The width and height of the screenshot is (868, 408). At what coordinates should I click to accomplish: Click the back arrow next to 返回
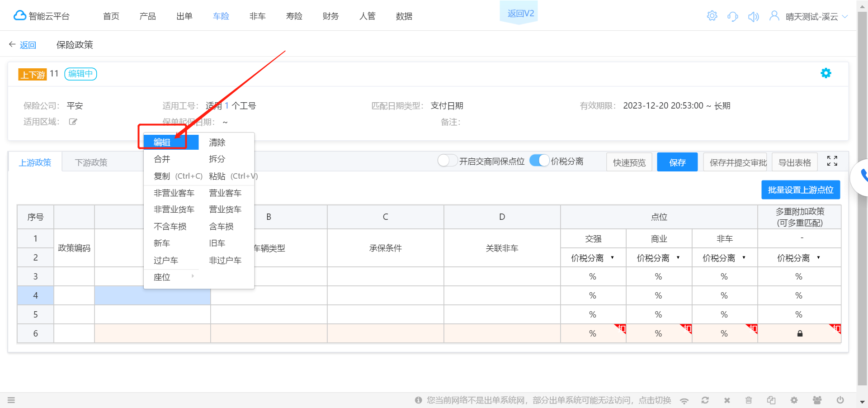[12, 44]
